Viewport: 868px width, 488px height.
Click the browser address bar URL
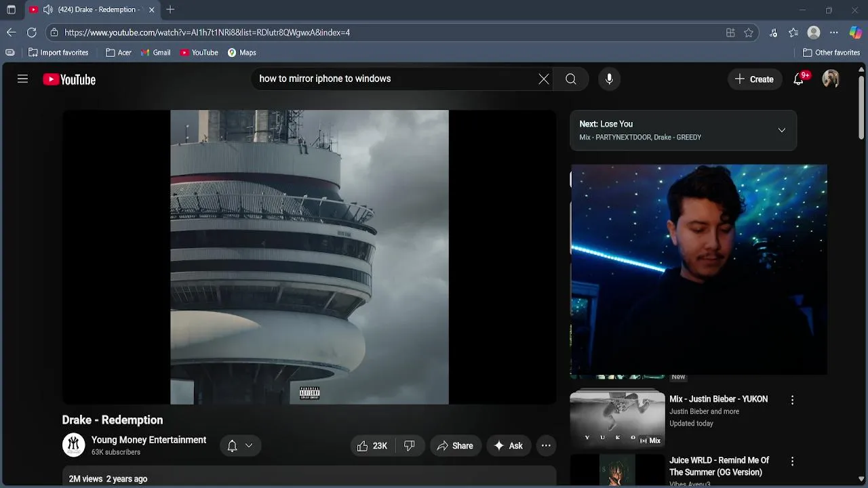207,33
